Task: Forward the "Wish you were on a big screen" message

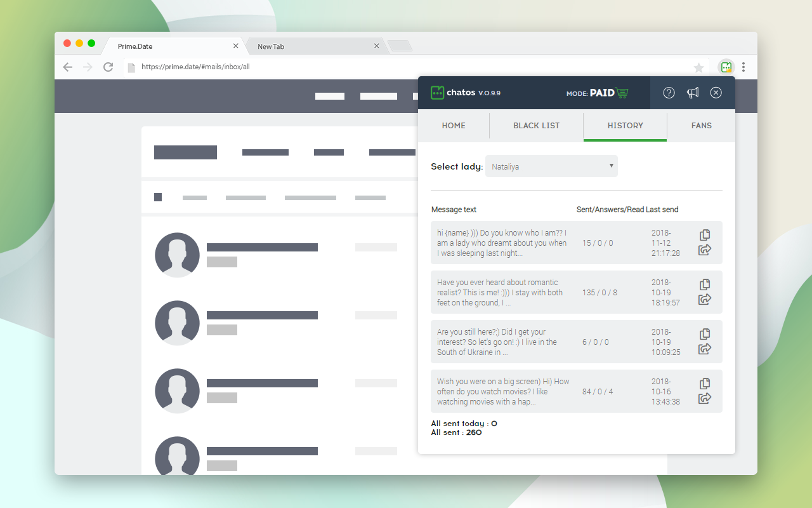Action: [x=705, y=398]
